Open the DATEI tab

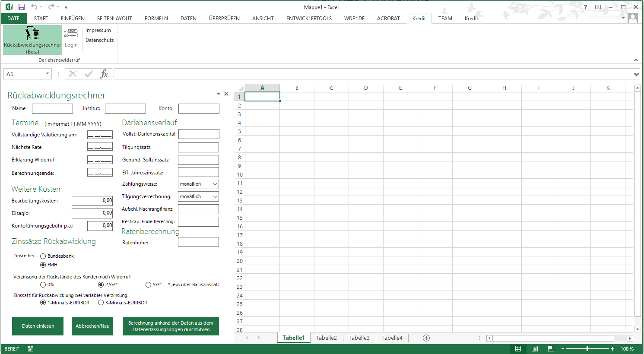point(14,19)
